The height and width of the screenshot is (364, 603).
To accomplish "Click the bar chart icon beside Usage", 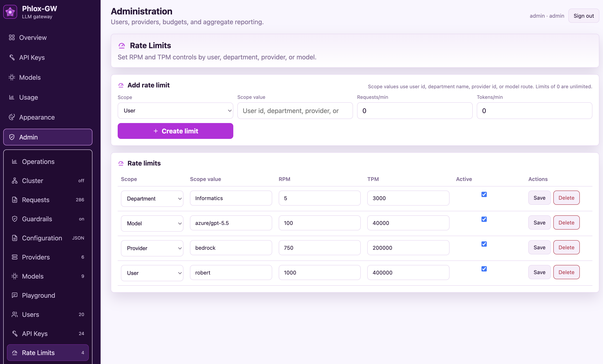I will (12, 97).
